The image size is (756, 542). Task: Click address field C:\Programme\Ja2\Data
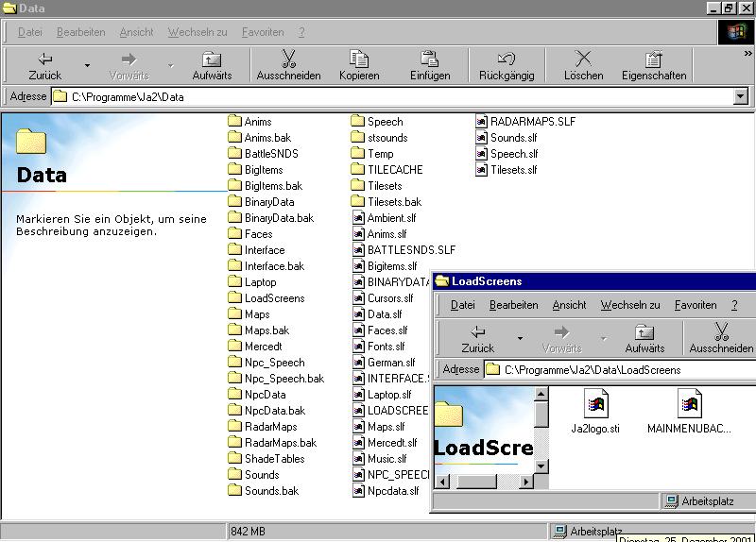point(393,97)
